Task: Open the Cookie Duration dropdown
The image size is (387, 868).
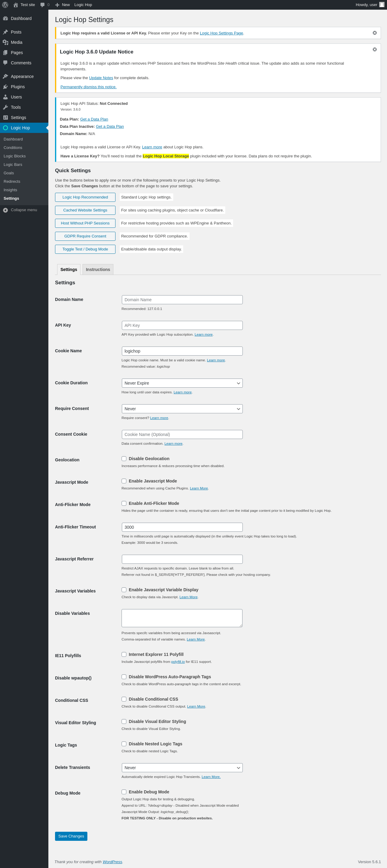Action: coord(182,383)
